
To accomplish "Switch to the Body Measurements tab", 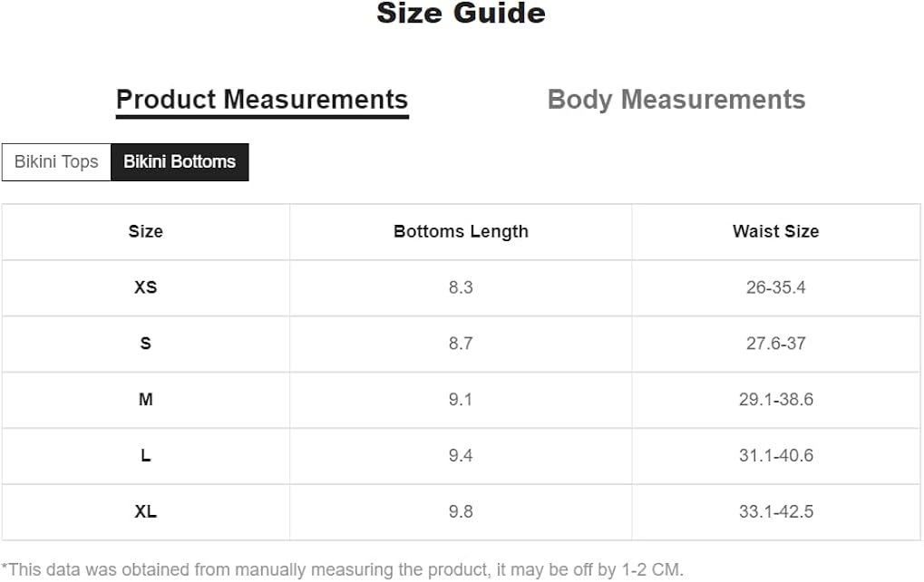I will 676,100.
